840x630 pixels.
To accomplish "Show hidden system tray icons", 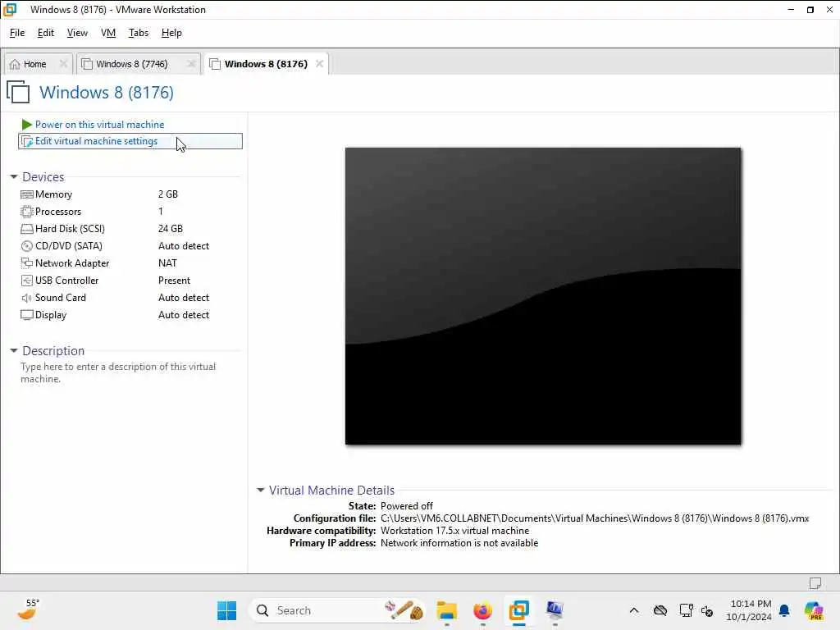I will (634, 610).
